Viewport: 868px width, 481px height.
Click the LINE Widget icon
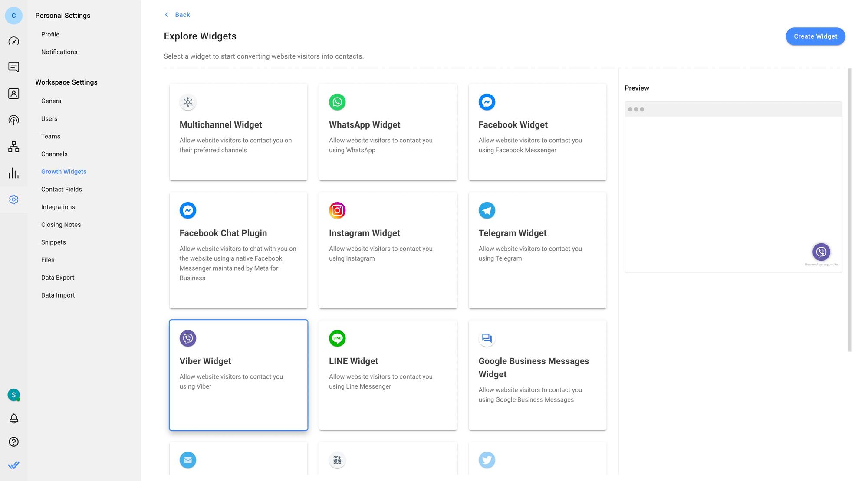(336, 337)
